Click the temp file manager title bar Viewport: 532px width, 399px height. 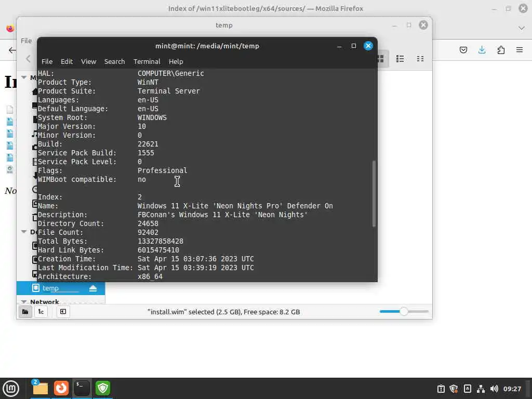coord(224,25)
